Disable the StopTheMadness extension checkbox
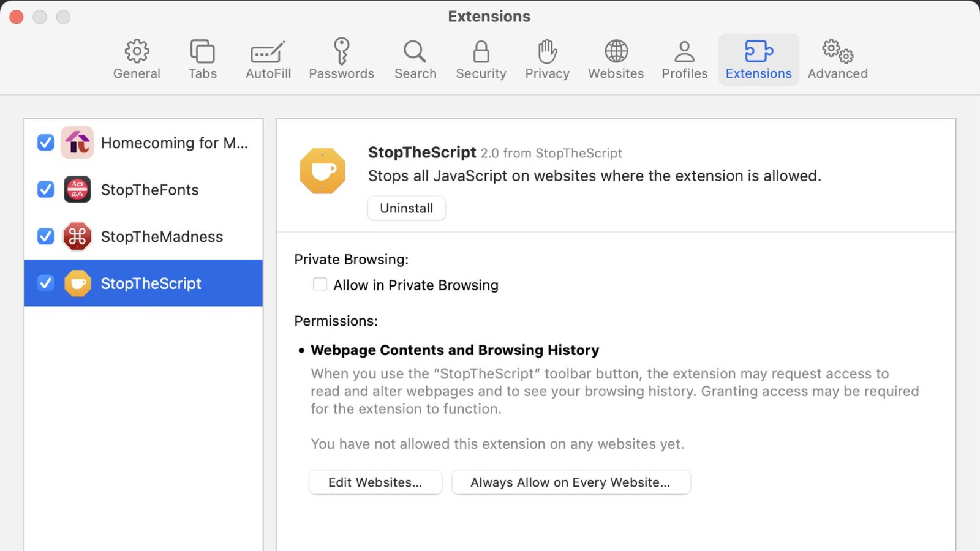This screenshot has width=980, height=551. coord(45,236)
